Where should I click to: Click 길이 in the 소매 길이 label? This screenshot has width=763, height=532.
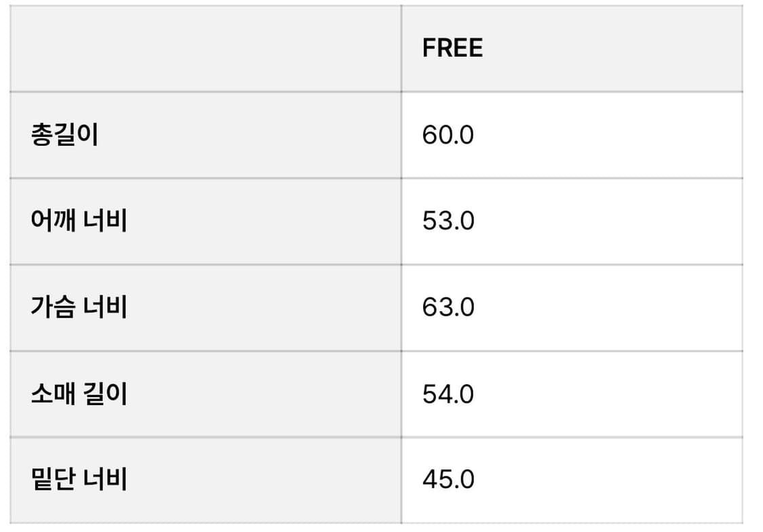(x=105, y=394)
